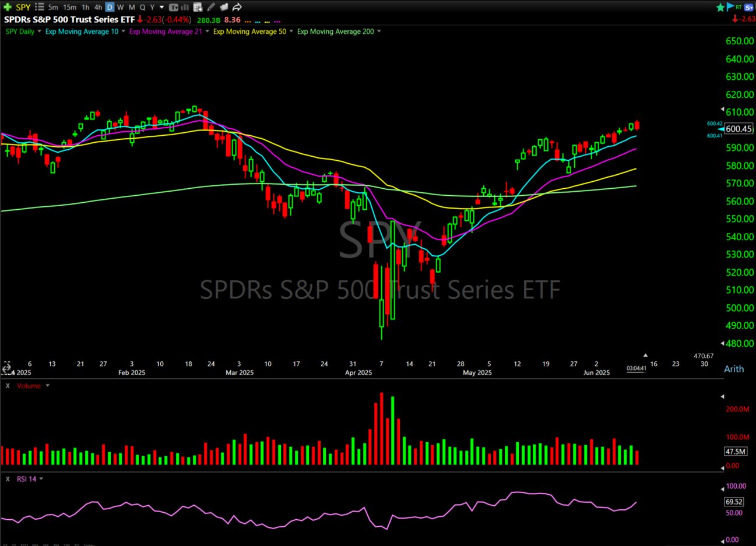This screenshot has height=546, width=756.
Task: Open the calculator/data table icon
Action: point(198,7)
